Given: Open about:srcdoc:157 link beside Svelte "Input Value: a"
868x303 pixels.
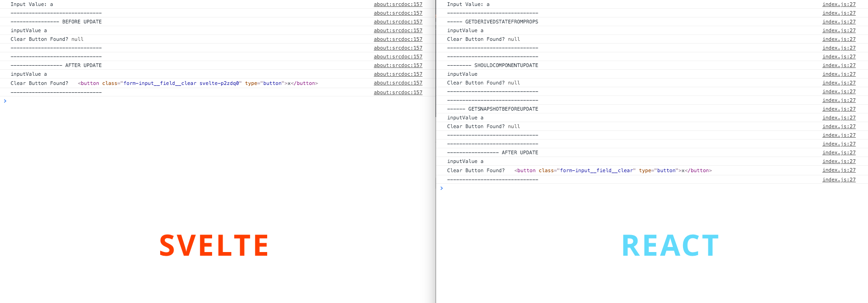Looking at the screenshot, I should pos(398,4).
